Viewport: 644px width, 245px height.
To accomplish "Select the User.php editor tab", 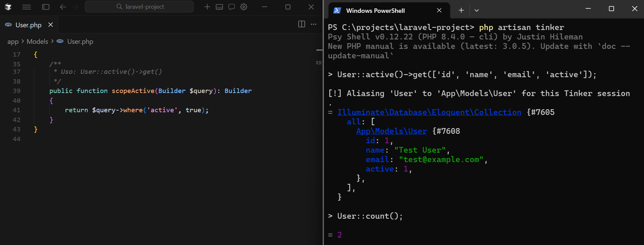I will 29,25.
